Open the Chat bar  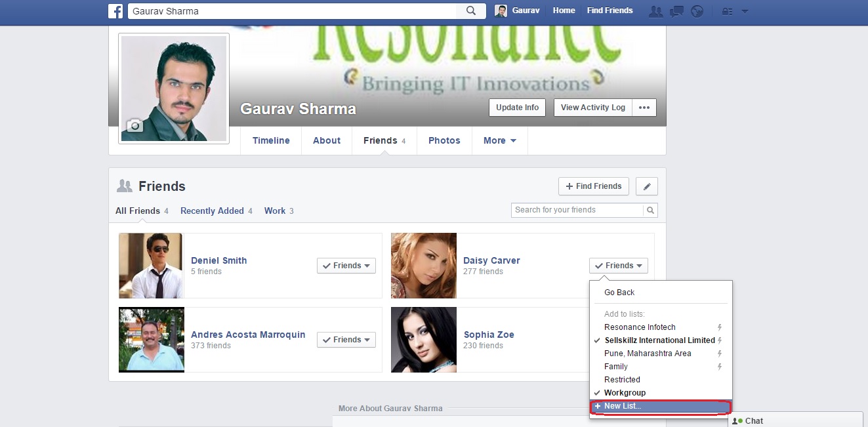pos(796,420)
